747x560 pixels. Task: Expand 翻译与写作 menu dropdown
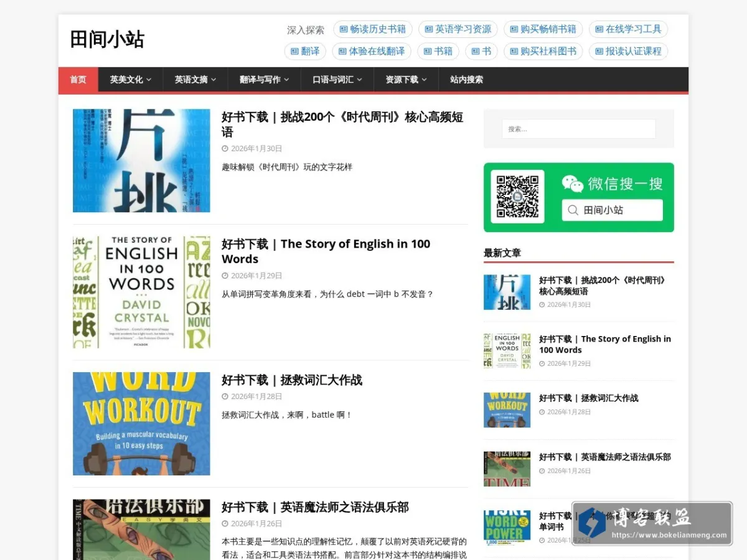pyautogui.click(x=265, y=80)
